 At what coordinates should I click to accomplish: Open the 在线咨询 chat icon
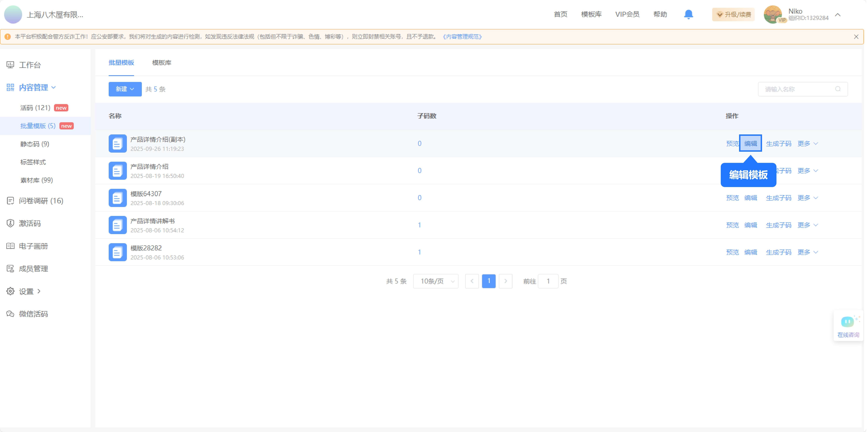tap(848, 322)
